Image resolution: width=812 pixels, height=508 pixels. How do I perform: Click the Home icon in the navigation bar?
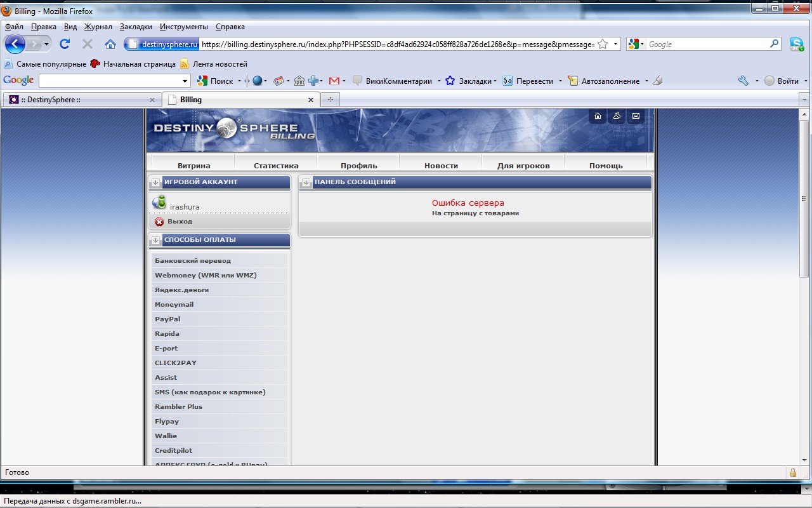point(110,44)
